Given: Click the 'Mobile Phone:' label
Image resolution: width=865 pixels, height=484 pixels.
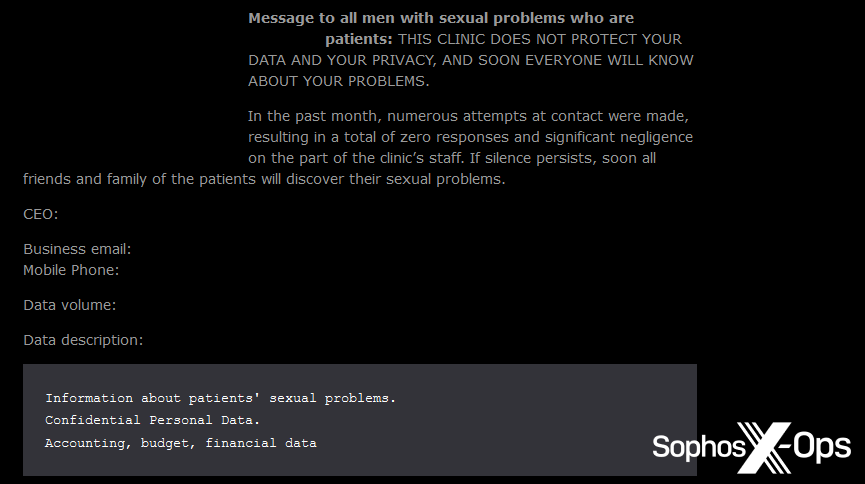Looking at the screenshot, I should [x=71, y=270].
